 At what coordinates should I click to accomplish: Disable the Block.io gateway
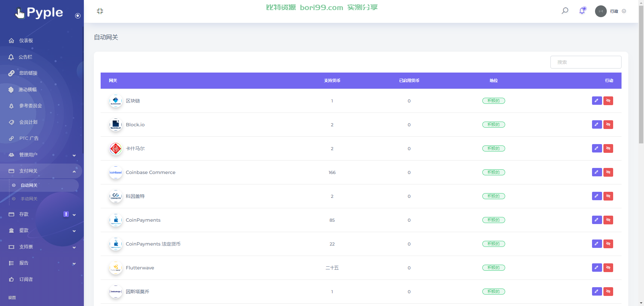(608, 125)
